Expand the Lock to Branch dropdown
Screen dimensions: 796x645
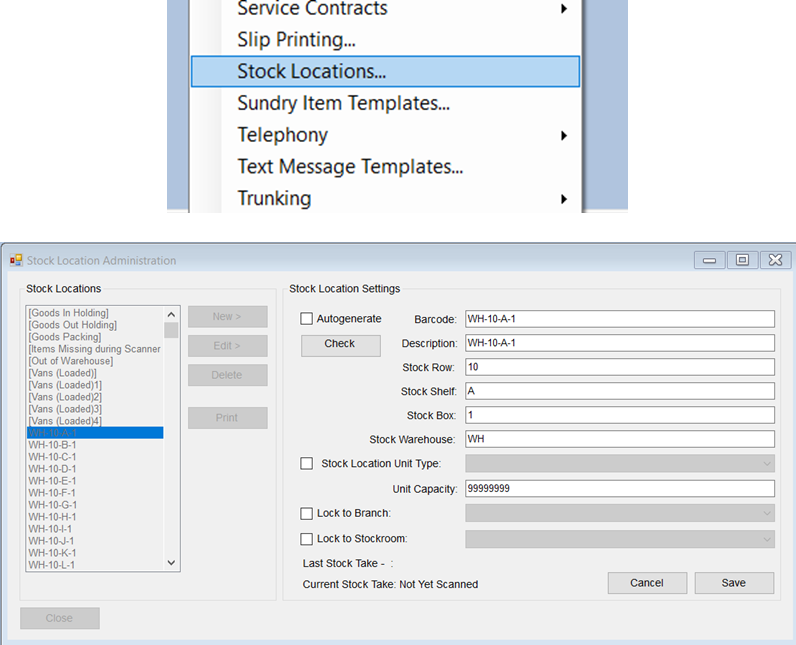620,514
